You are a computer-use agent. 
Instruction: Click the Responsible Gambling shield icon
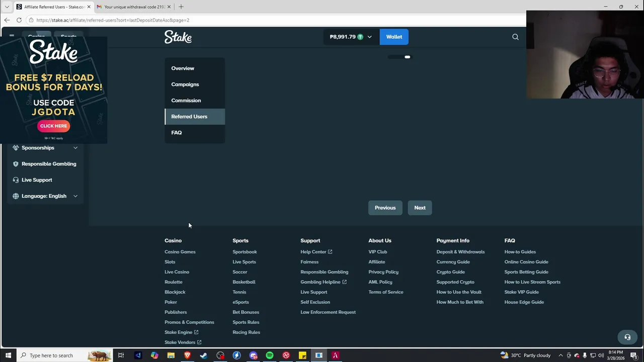(16, 164)
